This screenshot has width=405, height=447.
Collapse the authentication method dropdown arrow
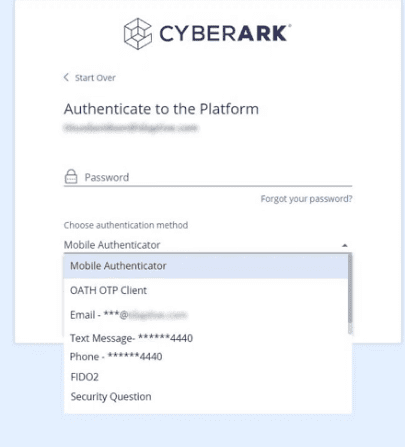point(345,245)
